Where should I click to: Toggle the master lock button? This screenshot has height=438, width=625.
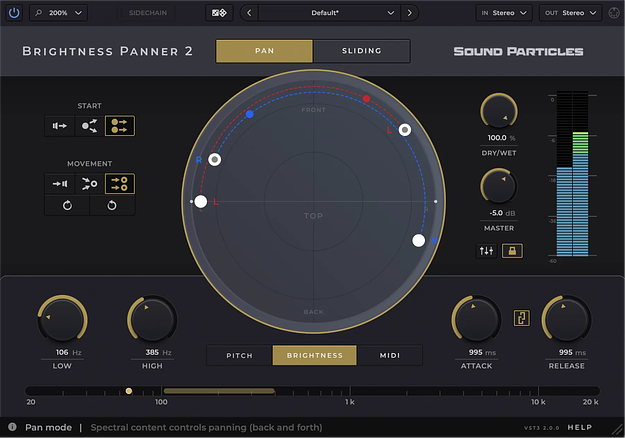[512, 251]
